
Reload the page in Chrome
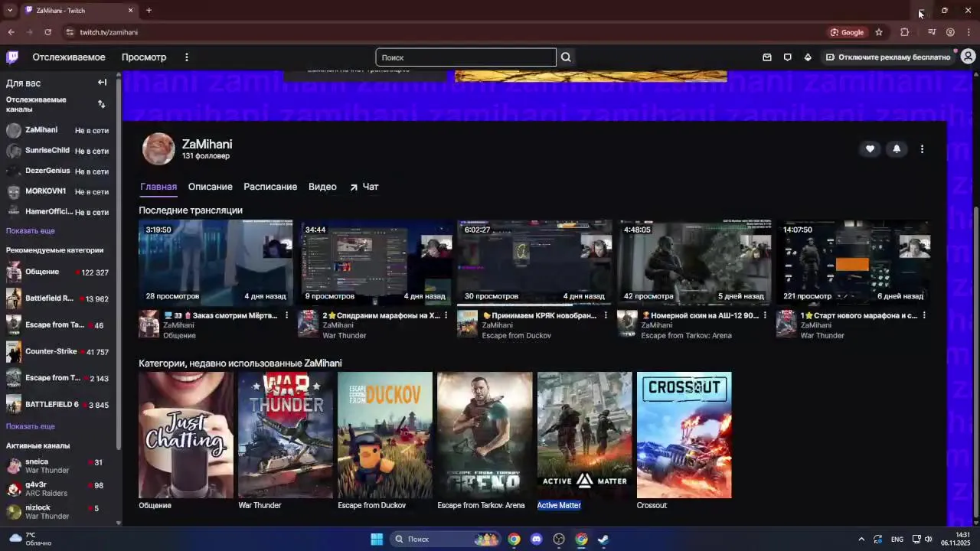pos(47,32)
